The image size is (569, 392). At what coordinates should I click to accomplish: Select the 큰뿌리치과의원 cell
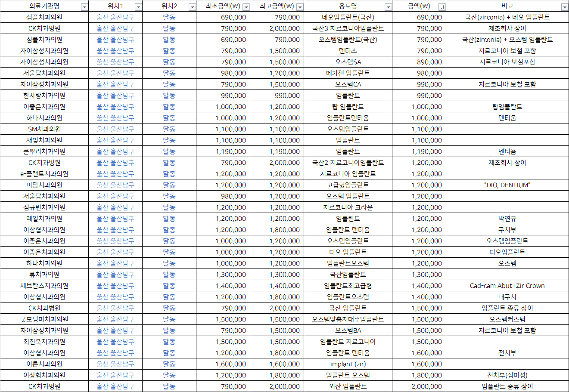pos(44,151)
